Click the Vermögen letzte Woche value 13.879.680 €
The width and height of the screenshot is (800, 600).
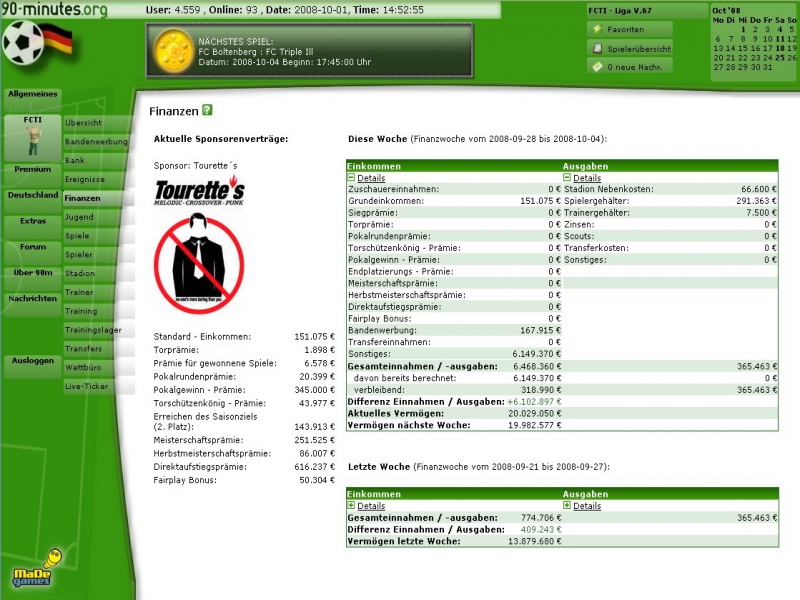click(534, 541)
